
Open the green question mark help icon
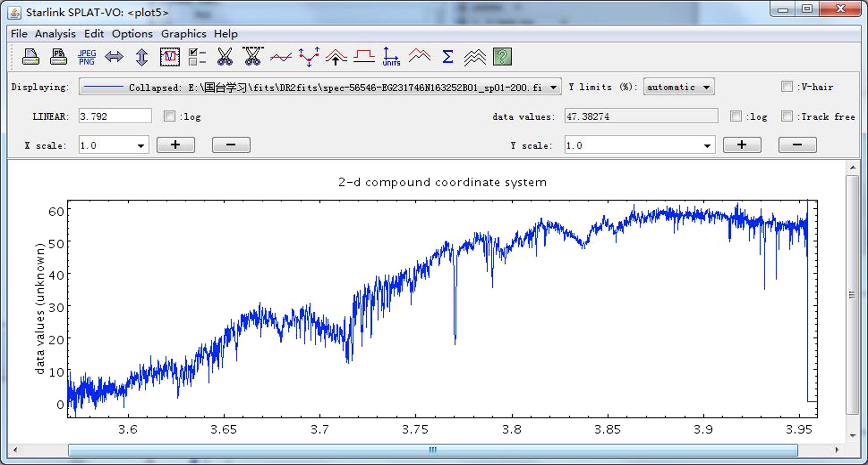tap(502, 57)
